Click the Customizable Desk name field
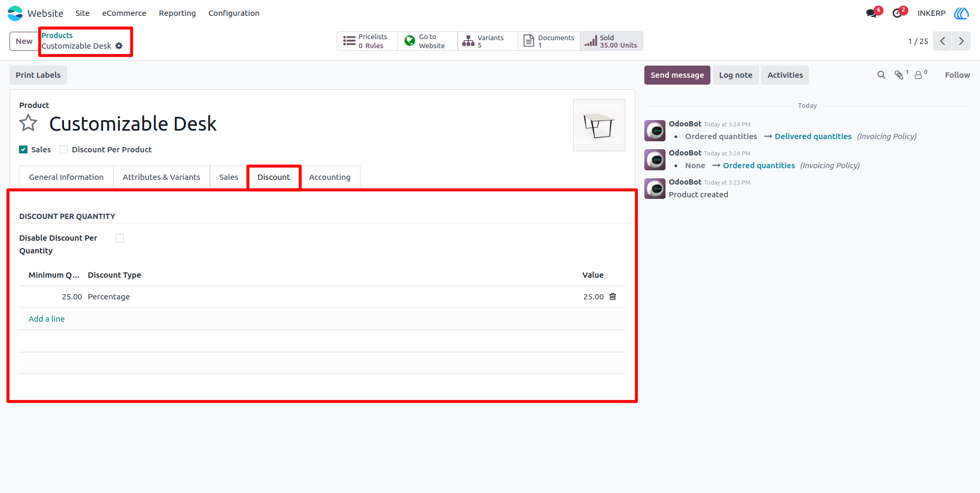 [x=133, y=124]
